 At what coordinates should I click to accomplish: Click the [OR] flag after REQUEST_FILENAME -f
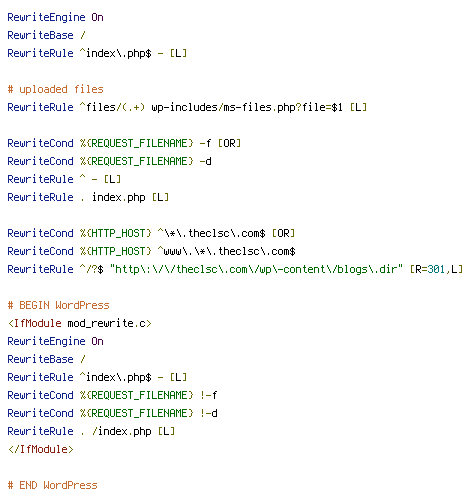pos(229,143)
